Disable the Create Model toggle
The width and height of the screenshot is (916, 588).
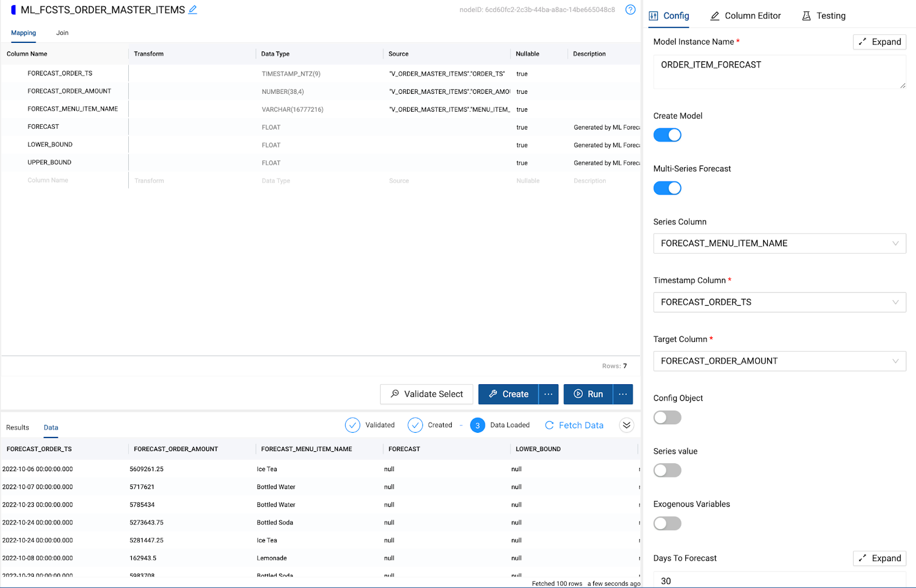(667, 135)
